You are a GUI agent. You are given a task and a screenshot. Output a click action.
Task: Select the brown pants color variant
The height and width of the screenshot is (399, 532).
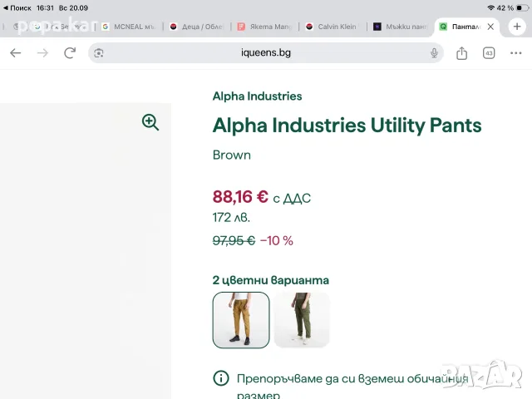pos(241,320)
